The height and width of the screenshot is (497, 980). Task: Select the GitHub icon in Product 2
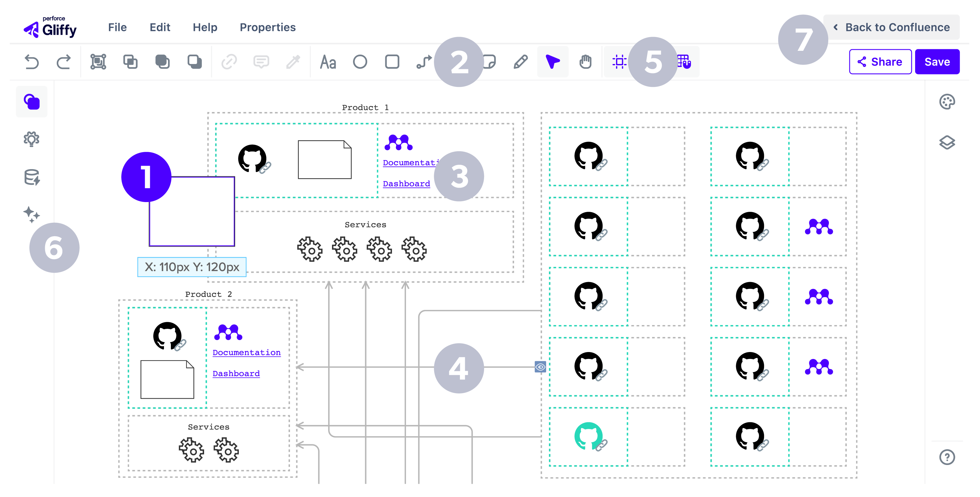(167, 336)
